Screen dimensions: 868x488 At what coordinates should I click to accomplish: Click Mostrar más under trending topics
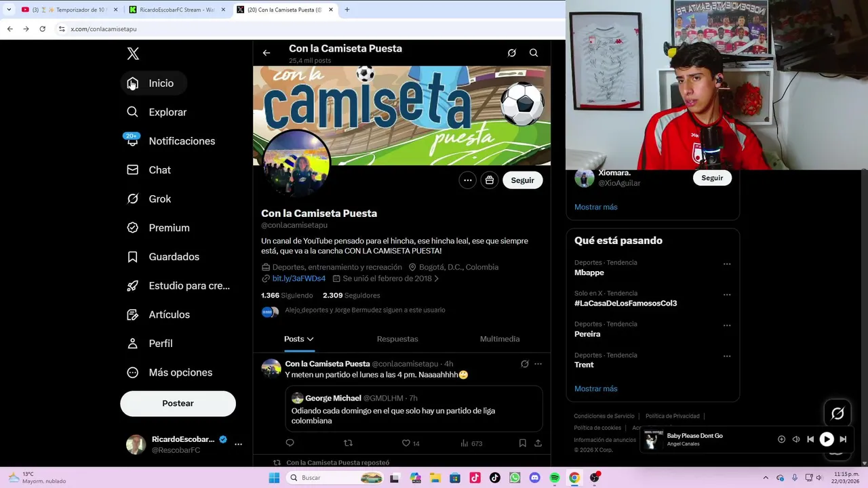[596, 389]
